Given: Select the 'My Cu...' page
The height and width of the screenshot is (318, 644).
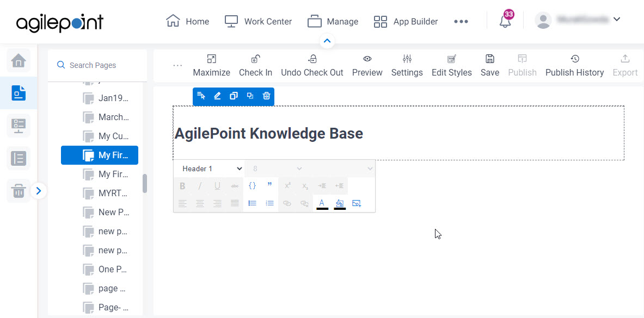Looking at the screenshot, I should (x=106, y=136).
